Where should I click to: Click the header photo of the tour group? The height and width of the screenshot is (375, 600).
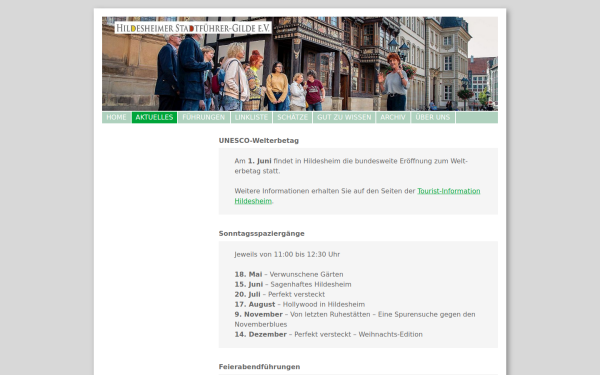point(300,64)
